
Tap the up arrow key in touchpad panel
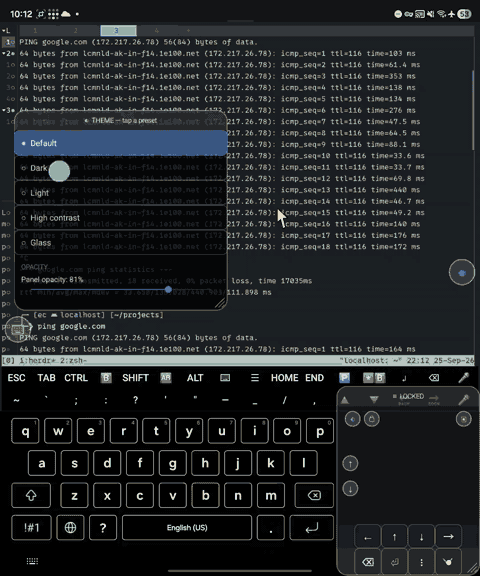394,537
